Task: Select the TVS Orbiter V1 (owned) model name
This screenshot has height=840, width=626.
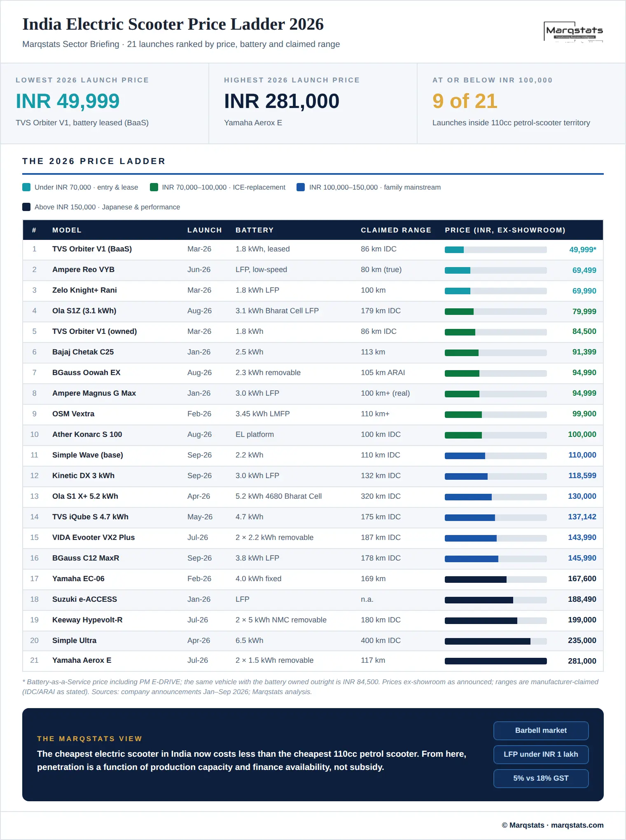Action: coord(94,331)
